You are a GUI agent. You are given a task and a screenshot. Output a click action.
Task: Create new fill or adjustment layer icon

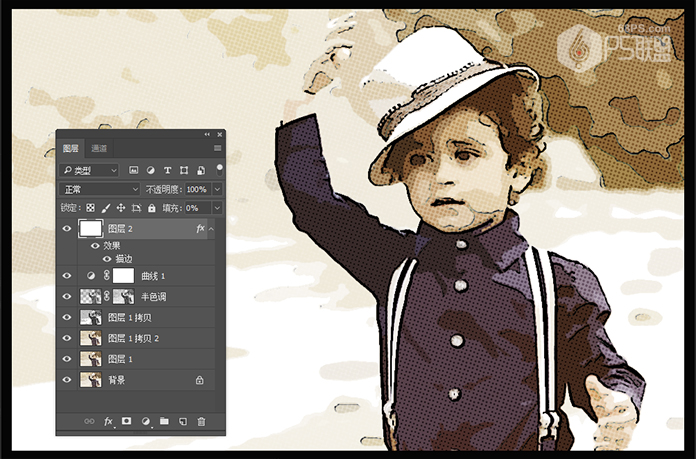pyautogui.click(x=146, y=421)
